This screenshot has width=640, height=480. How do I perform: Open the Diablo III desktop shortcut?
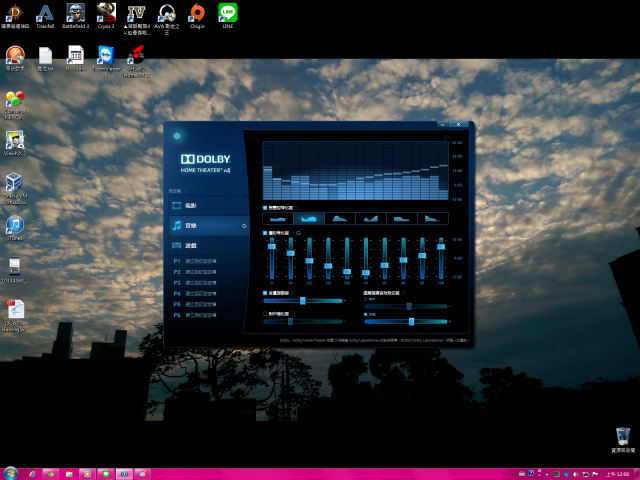[x=15, y=16]
